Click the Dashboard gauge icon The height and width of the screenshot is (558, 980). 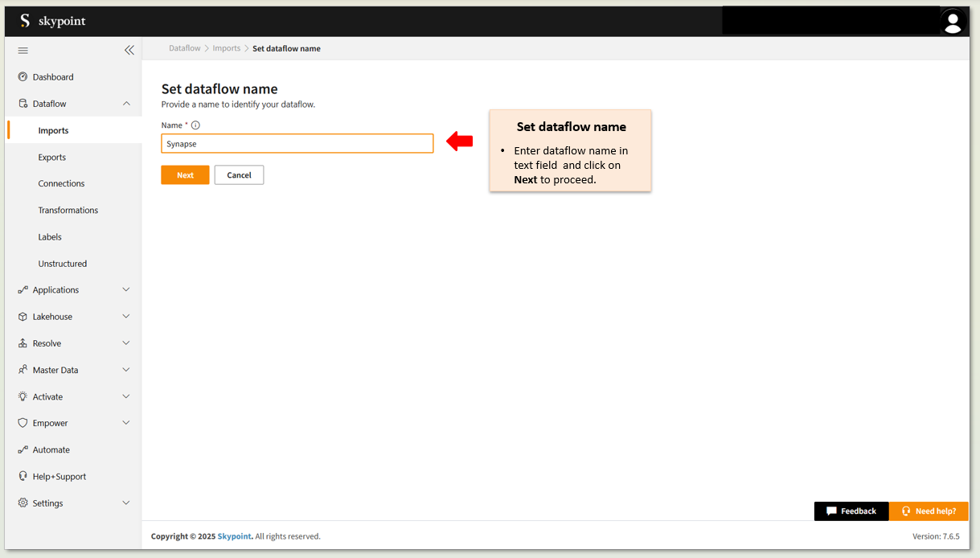[23, 77]
